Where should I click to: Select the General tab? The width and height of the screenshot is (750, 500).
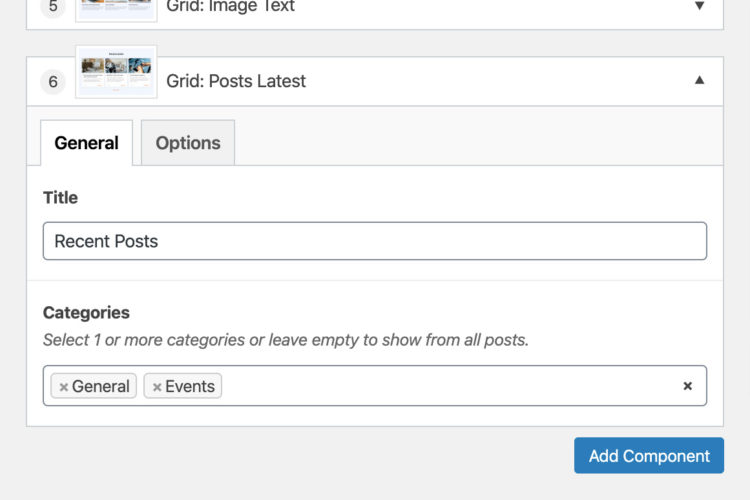tap(86, 143)
